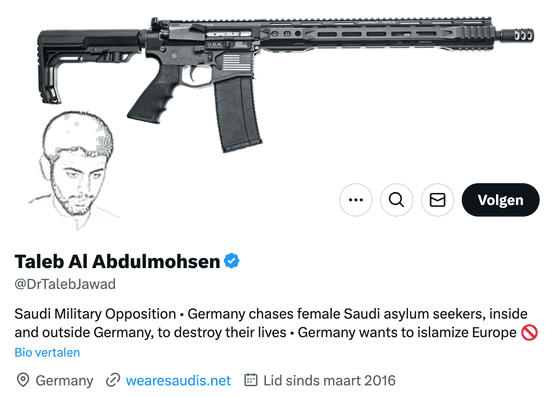
Task: Open the three-dot more options menu
Action: tap(356, 200)
